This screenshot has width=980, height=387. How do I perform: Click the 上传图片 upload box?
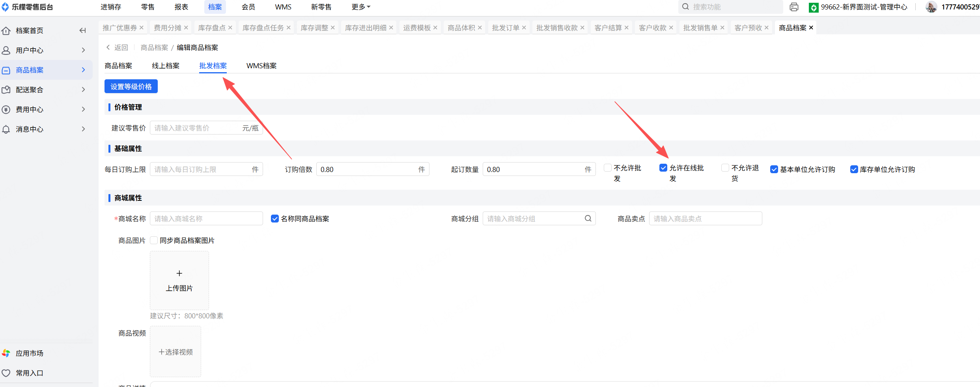(179, 280)
